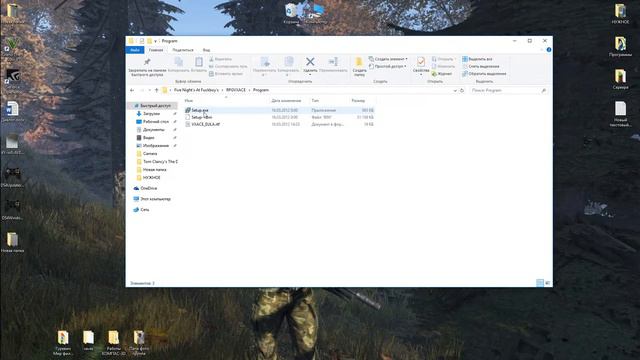Open Videos (Видео) in sidebar
This screenshot has height=360, width=640.
149,138
